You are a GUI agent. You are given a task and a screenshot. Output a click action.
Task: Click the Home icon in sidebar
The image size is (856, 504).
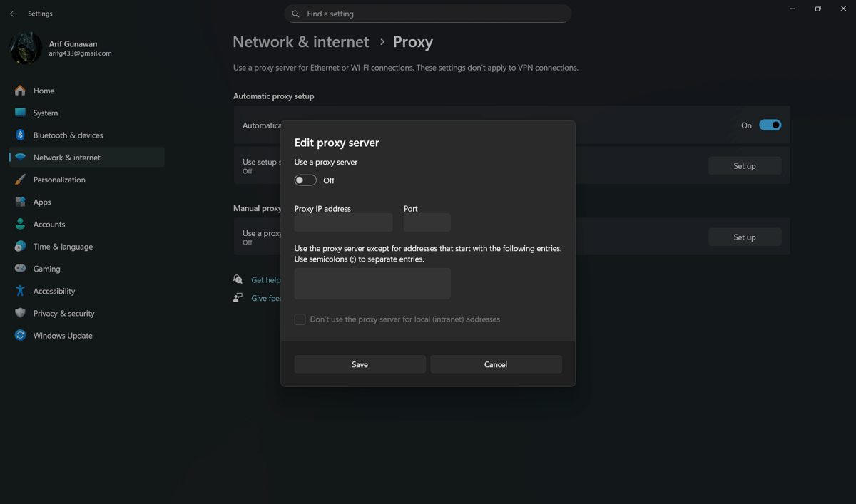tap(20, 91)
